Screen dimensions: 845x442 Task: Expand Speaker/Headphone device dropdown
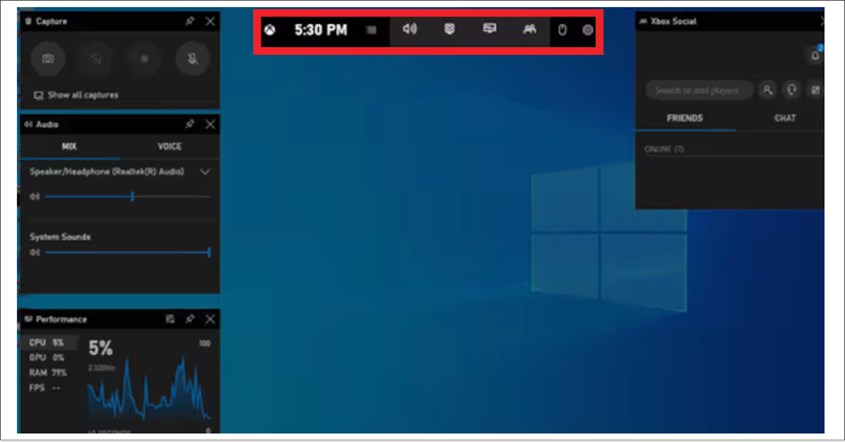point(205,172)
